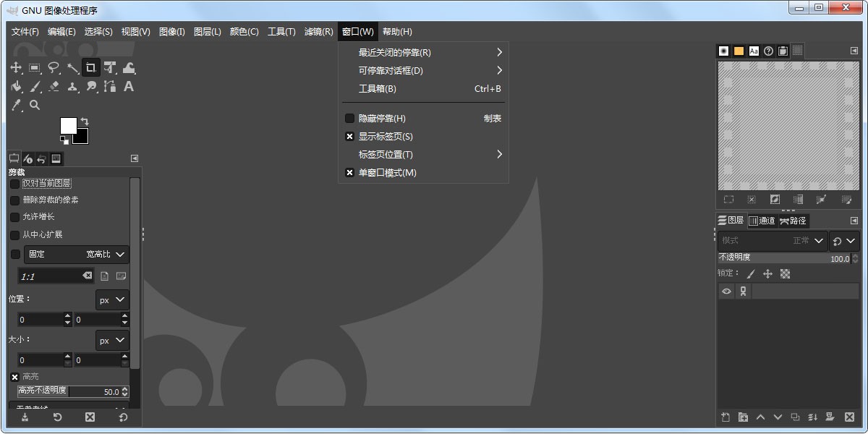Activate the Eraser tool
Viewport: 868px width, 434px height.
(x=54, y=86)
